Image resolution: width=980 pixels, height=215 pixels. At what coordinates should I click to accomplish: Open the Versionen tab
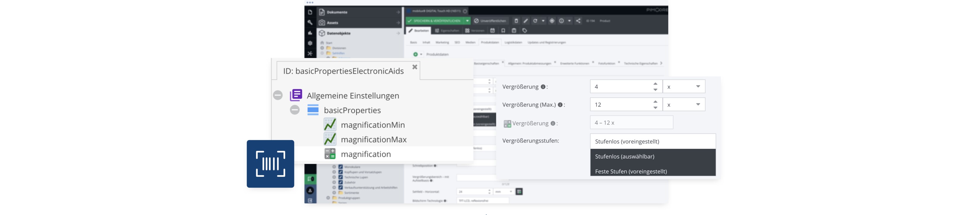coord(475,30)
